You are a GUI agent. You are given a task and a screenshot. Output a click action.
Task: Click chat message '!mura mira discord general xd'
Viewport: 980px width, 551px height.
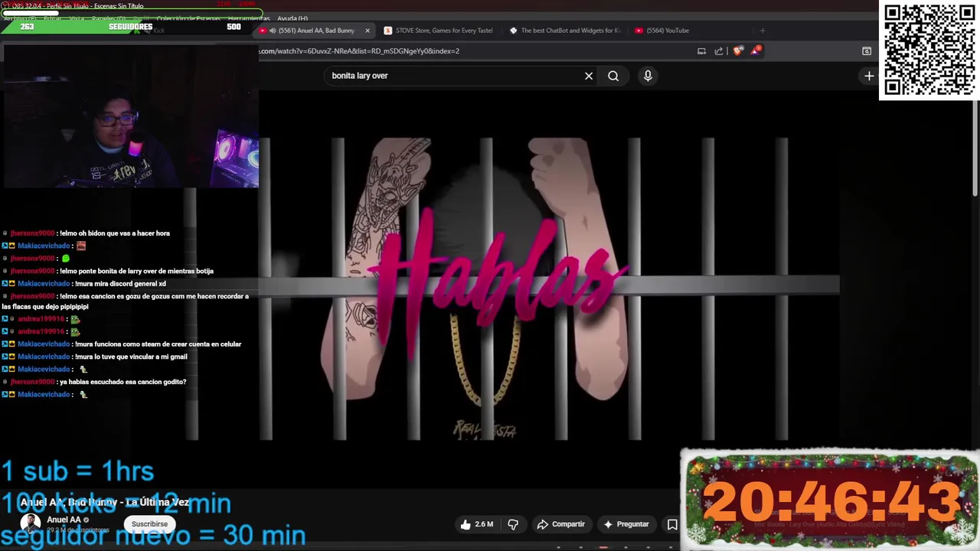tap(120, 284)
